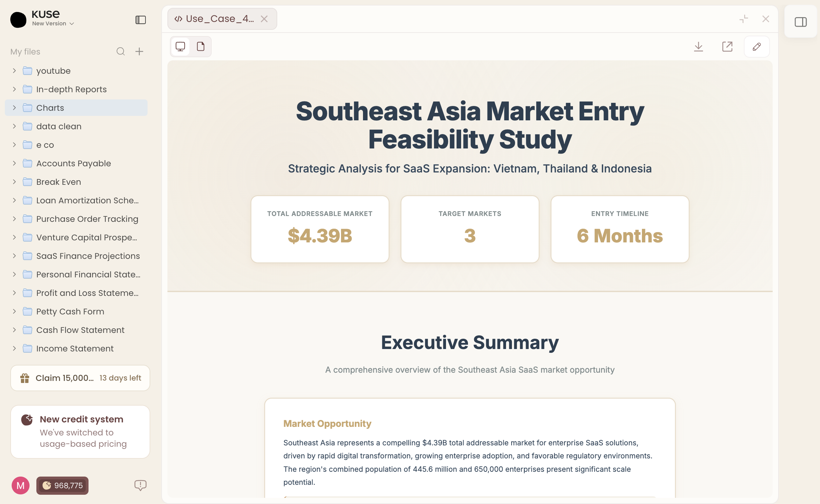
Task: Open the New Version dropdown
Action: click(53, 24)
